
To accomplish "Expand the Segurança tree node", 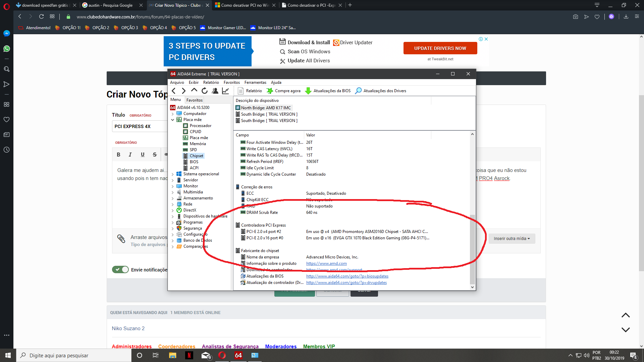I will click(173, 228).
